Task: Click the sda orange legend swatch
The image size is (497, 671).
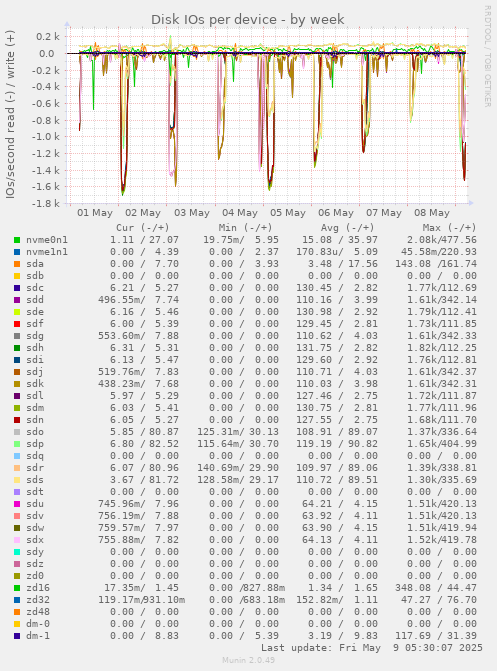Action: coord(17,264)
